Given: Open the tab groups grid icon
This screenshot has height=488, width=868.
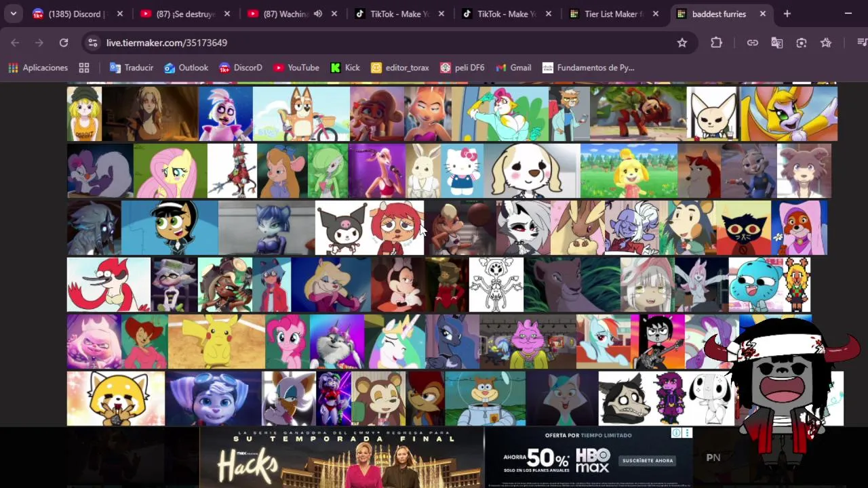Looking at the screenshot, I should click(84, 68).
